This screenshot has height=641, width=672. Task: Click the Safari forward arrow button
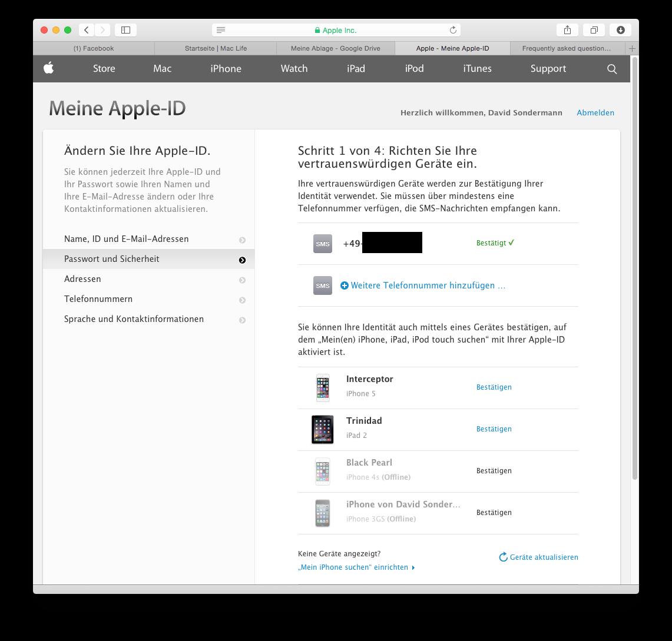(x=102, y=30)
